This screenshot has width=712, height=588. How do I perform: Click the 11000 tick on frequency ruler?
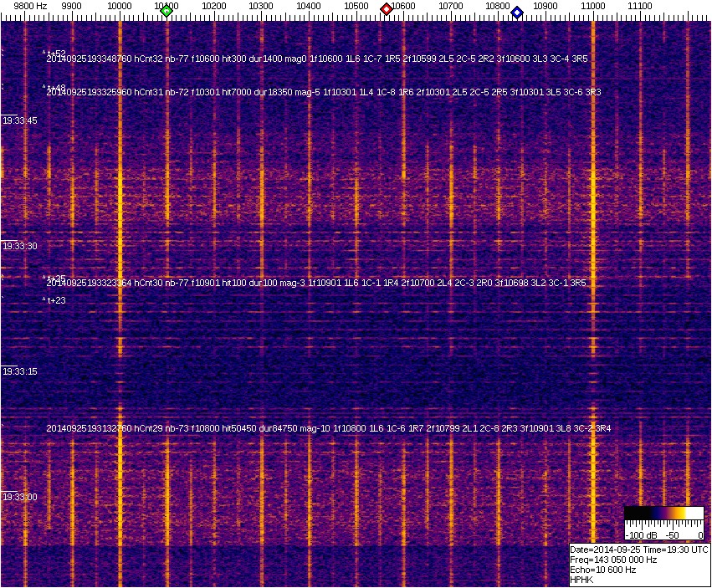(593, 6)
